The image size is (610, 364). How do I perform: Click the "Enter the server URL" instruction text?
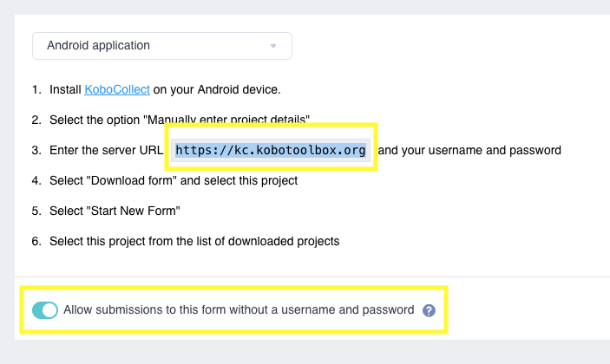pos(106,150)
